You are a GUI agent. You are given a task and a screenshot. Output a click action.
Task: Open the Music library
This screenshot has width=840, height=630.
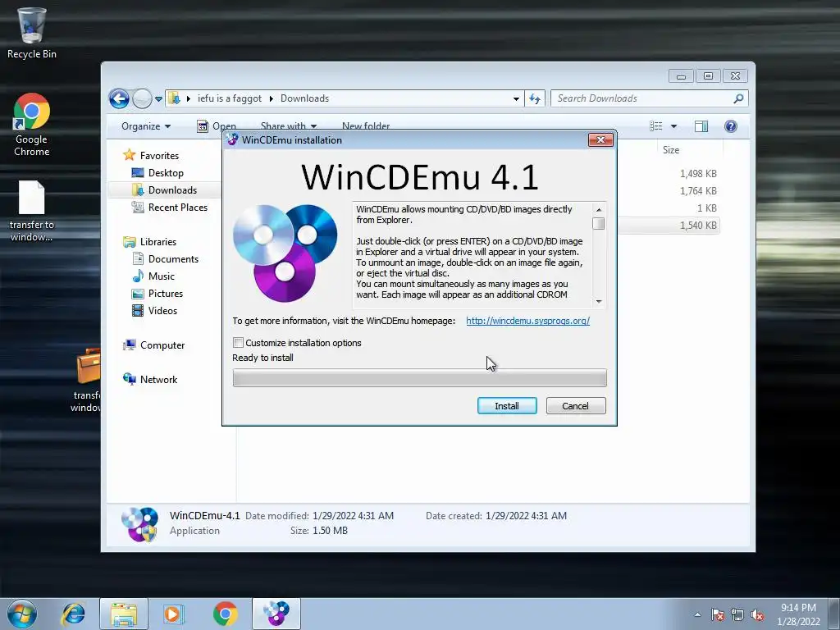[162, 276]
